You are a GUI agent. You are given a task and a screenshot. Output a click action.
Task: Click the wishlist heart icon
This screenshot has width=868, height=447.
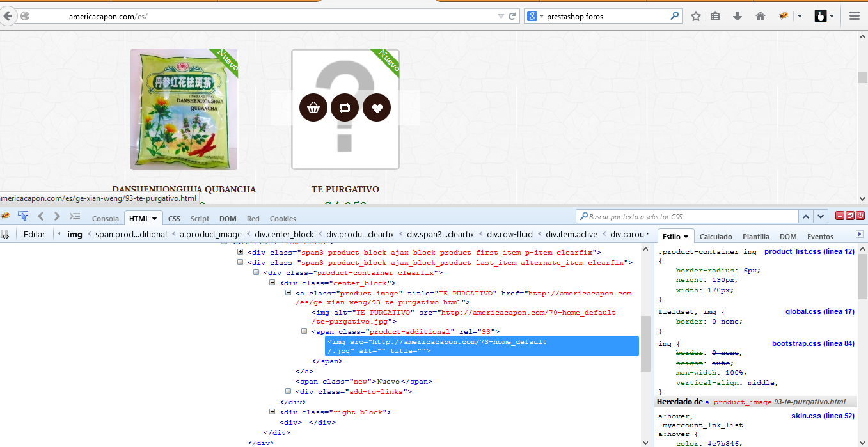coord(377,107)
